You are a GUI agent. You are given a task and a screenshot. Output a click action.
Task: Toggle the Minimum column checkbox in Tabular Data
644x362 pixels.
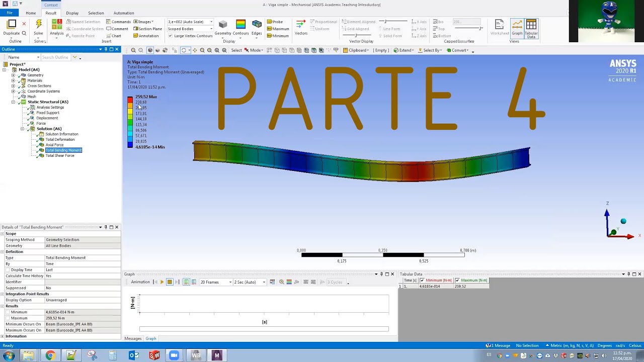[422, 280]
